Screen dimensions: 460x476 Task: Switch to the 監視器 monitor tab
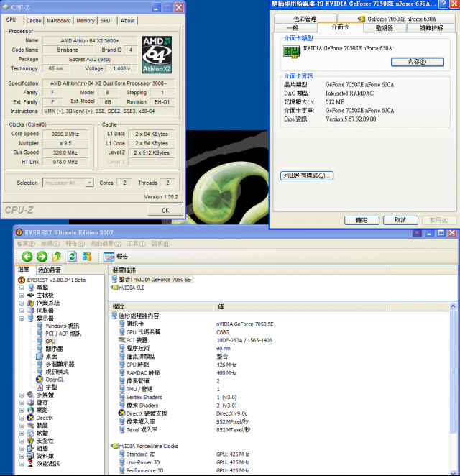(x=385, y=28)
